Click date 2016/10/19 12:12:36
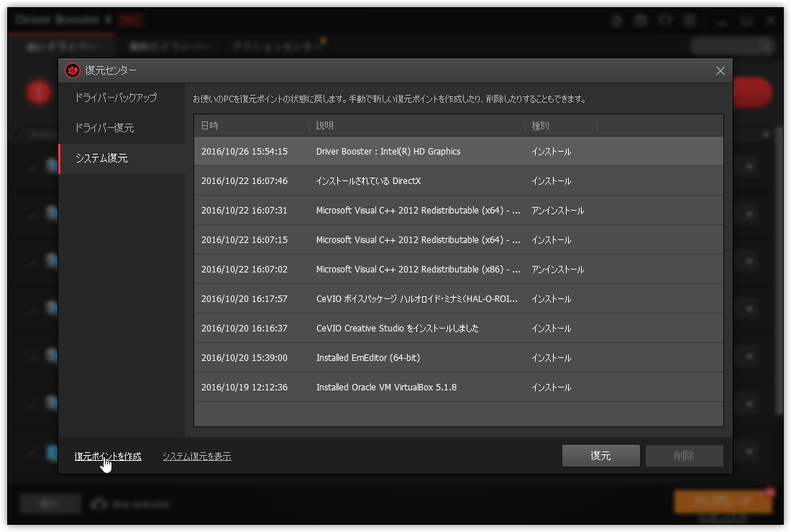791x532 pixels. [x=244, y=387]
